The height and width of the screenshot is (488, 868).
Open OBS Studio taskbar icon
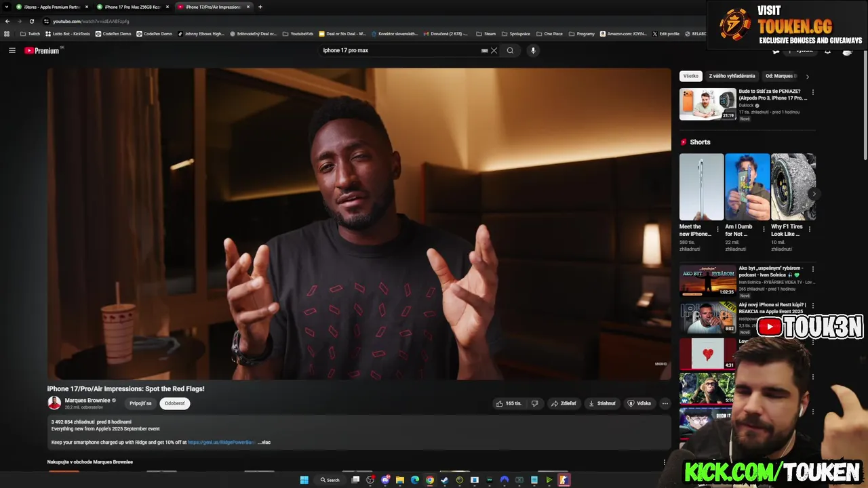pos(370,480)
